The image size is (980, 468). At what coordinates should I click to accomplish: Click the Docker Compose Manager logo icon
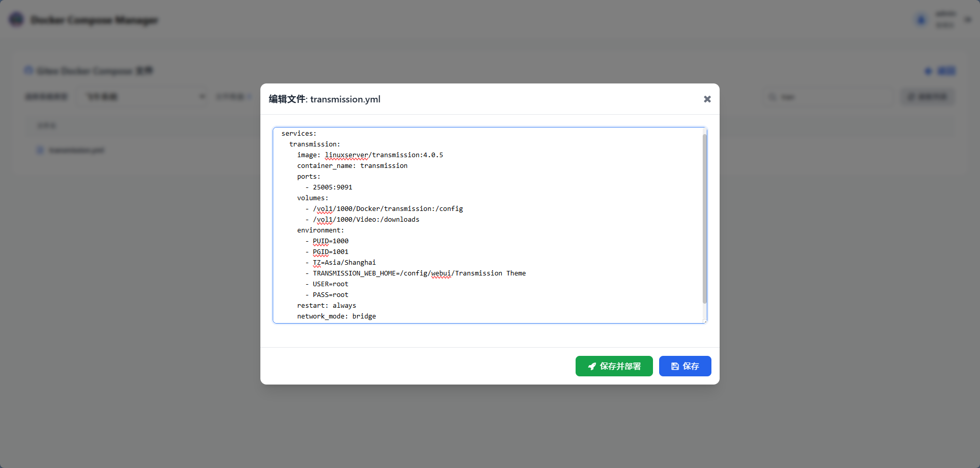(x=16, y=20)
